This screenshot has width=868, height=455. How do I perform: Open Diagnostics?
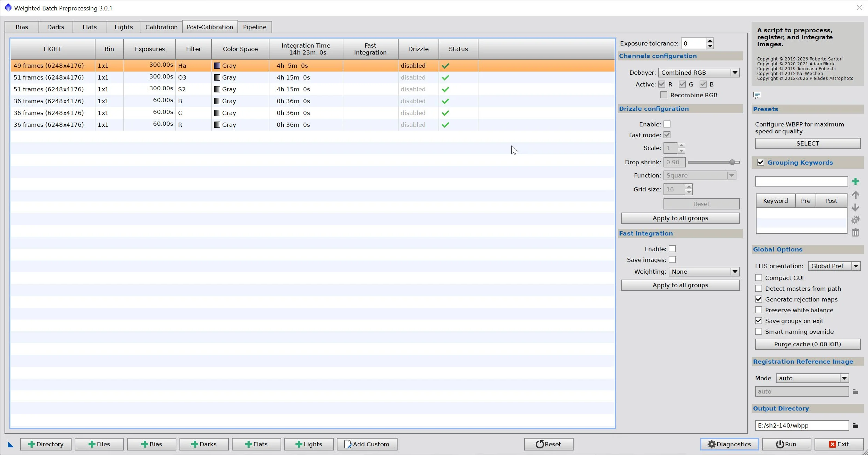(x=729, y=444)
